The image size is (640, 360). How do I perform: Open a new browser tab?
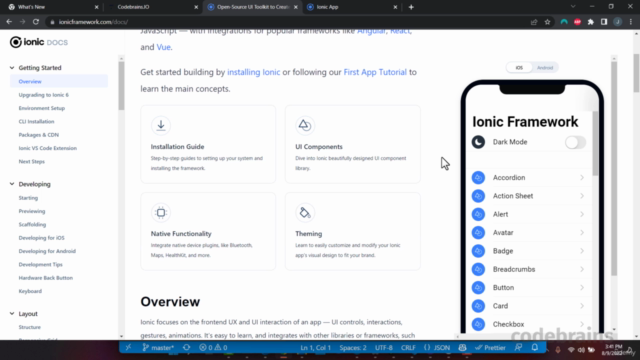pos(411,7)
